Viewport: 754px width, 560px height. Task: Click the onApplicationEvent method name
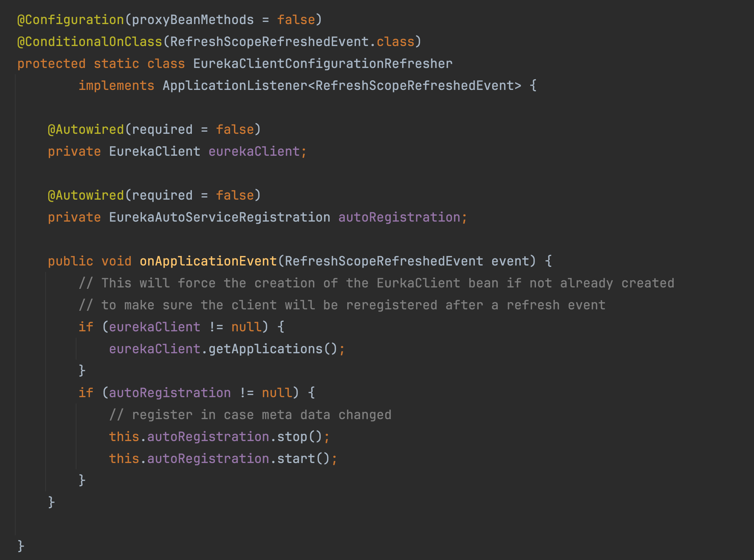208,261
